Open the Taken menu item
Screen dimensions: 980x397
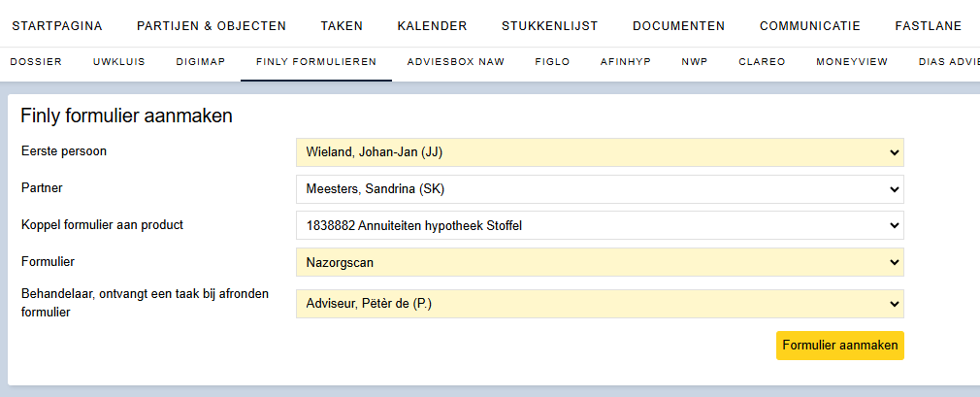point(342,26)
